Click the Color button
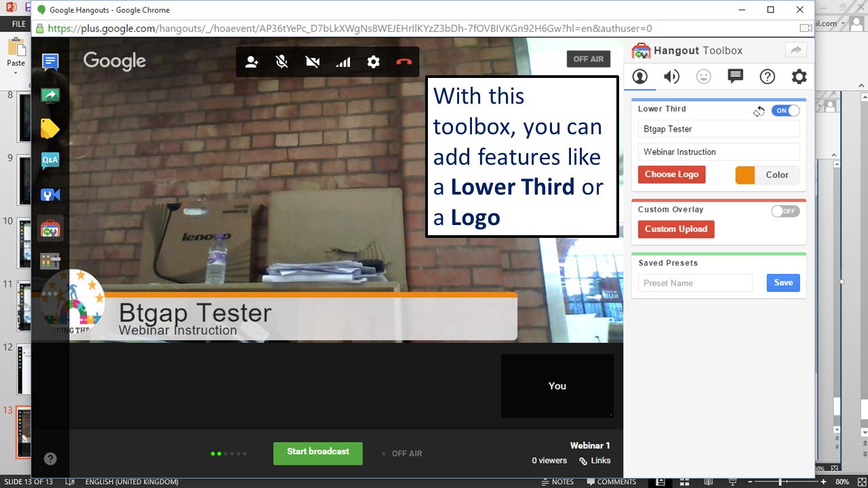 coord(777,175)
